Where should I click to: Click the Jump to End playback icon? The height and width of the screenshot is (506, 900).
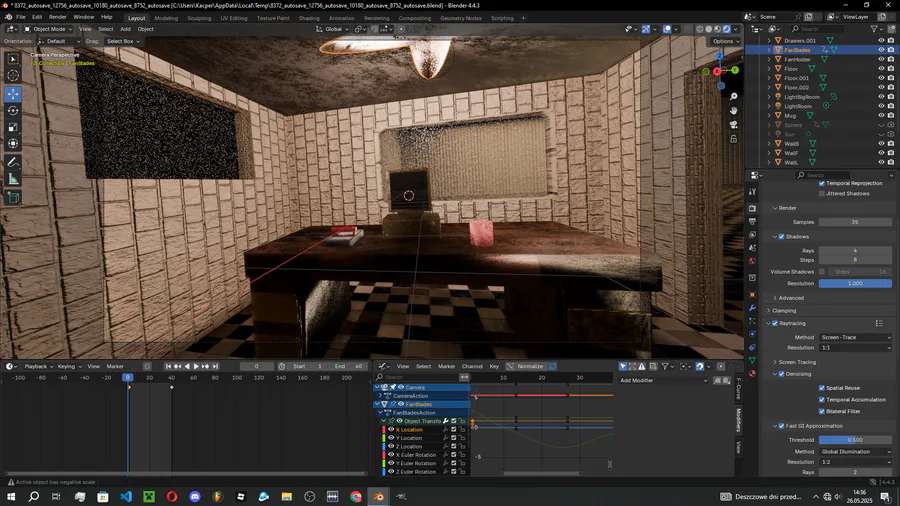(x=215, y=366)
